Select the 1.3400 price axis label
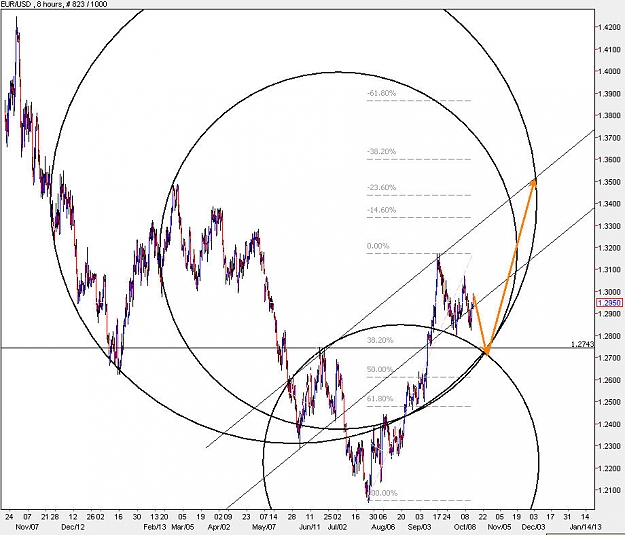 tap(609, 204)
